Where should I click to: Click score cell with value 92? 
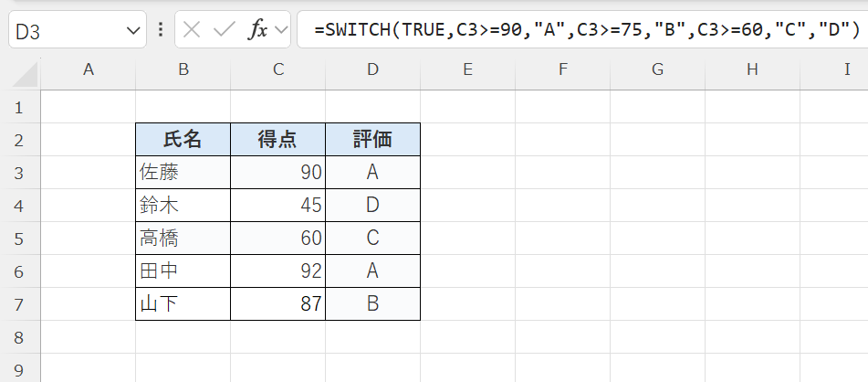click(x=277, y=271)
